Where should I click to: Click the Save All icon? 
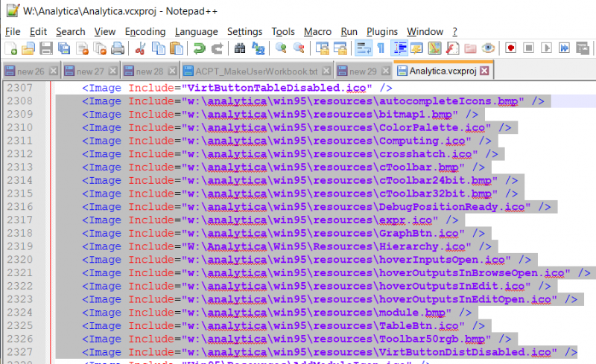click(x=64, y=48)
